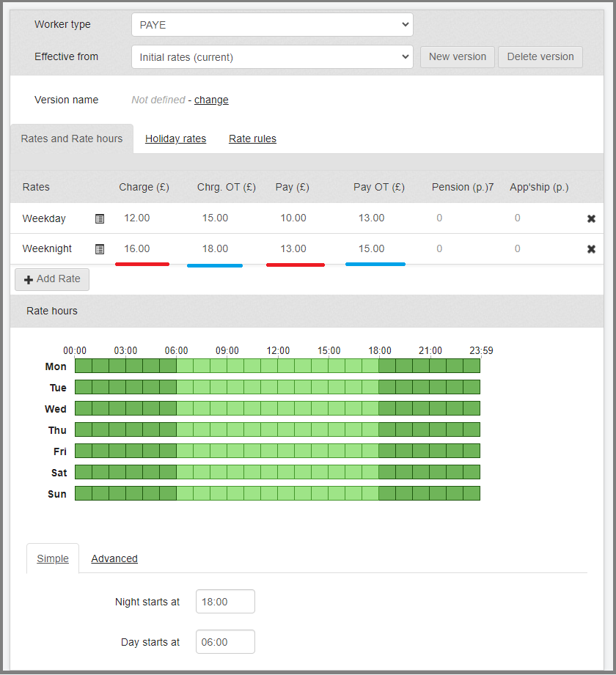616x675 pixels.
Task: Switch to the Advanced tab
Action: (114, 559)
